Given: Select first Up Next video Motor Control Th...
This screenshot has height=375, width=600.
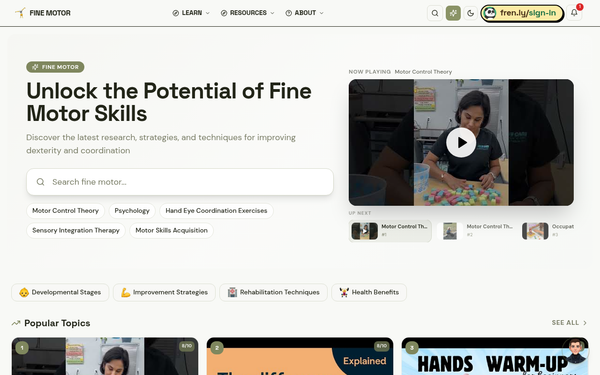Looking at the screenshot, I should click(x=390, y=231).
